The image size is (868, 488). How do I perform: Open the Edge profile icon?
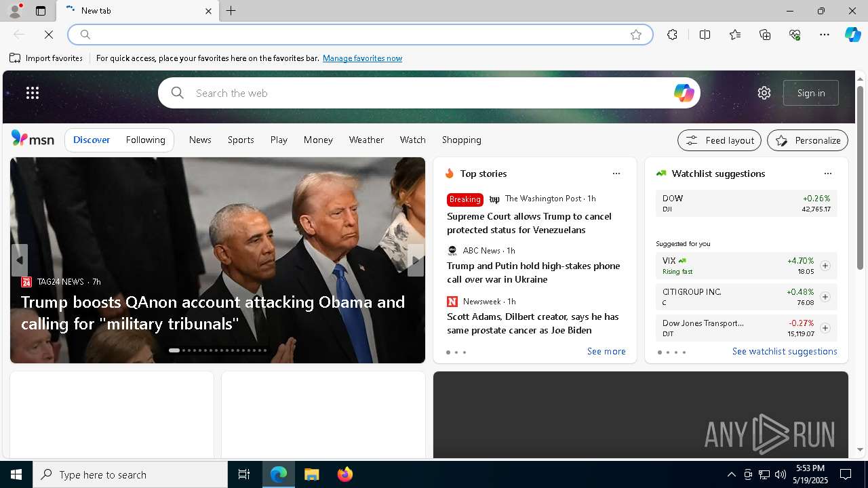(x=15, y=11)
